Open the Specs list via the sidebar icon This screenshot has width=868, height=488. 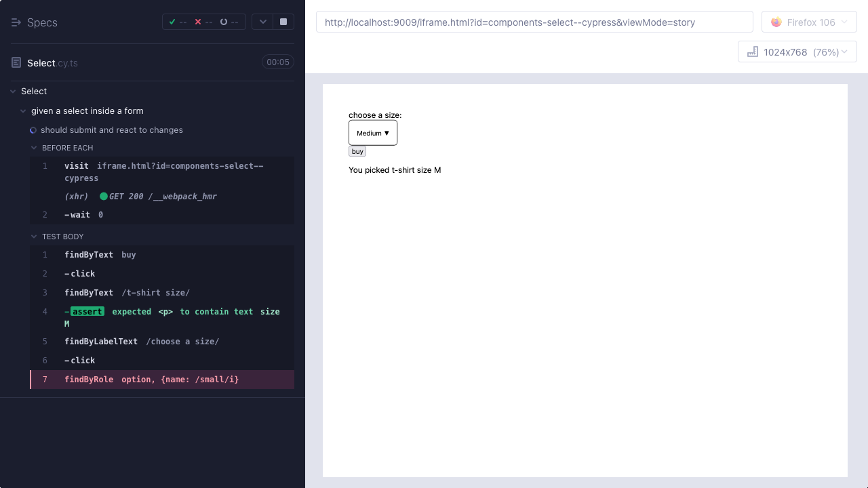16,22
